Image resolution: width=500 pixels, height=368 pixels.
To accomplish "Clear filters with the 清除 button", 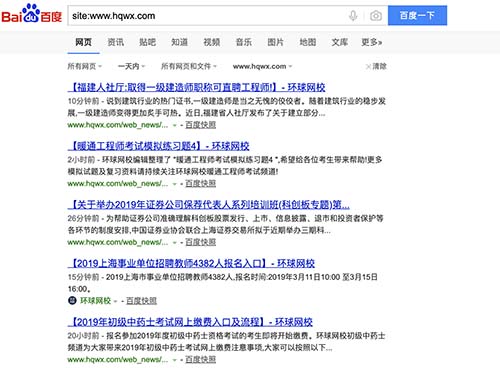I will [x=376, y=66].
